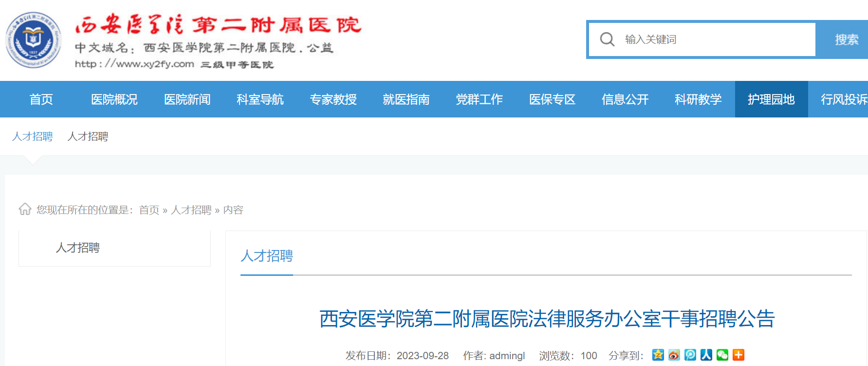868x366 pixels.
Task: Share the article to Renren
Action: pyautogui.click(x=706, y=355)
